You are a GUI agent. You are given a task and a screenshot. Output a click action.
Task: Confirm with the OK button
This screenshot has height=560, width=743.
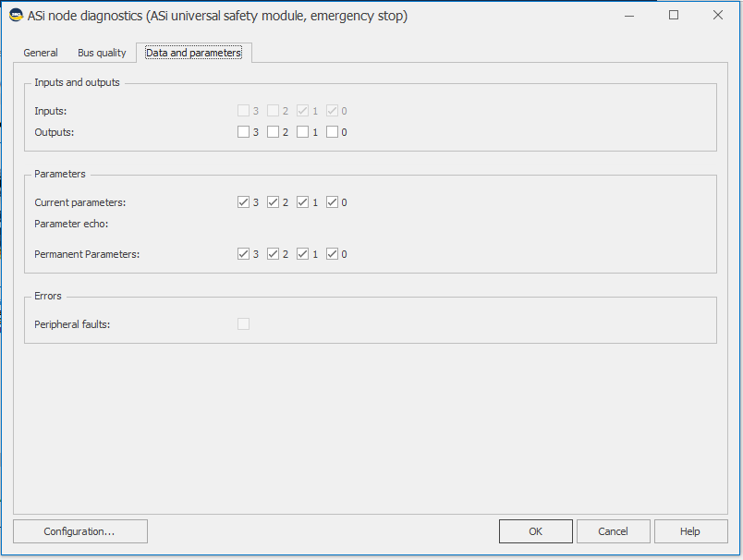(x=535, y=531)
